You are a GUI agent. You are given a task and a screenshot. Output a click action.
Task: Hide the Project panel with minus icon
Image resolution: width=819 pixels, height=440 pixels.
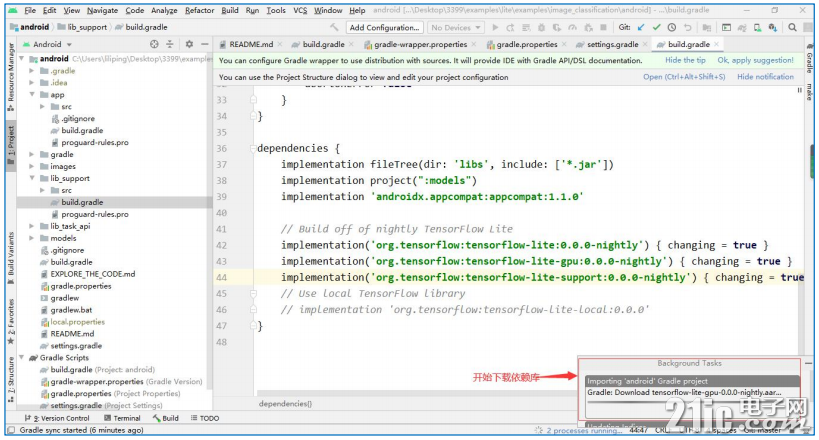(204, 44)
